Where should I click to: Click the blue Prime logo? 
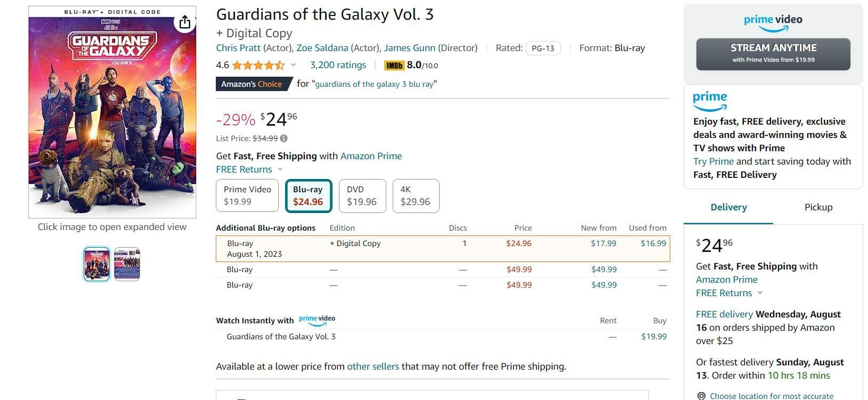click(x=710, y=101)
